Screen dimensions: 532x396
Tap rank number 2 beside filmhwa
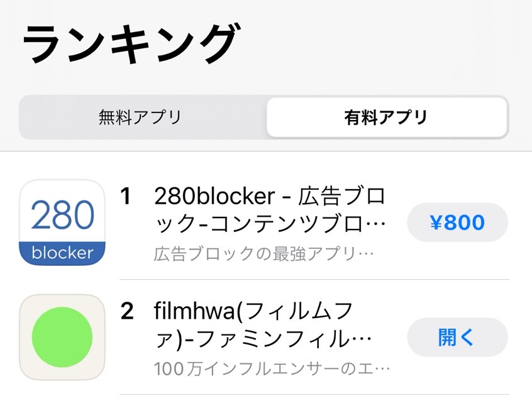[126, 311]
